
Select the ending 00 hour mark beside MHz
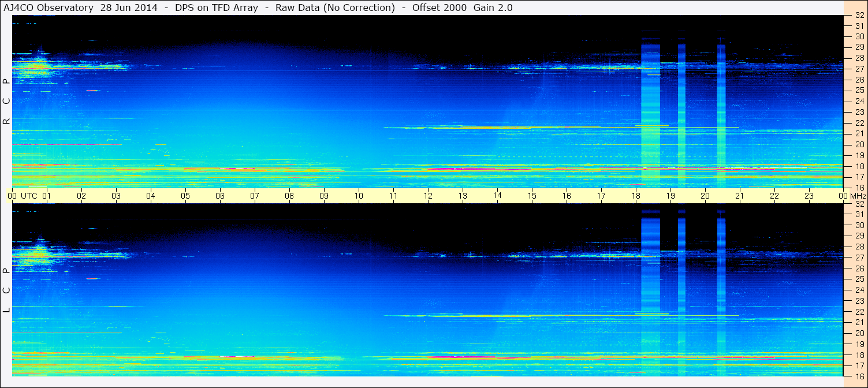click(x=843, y=196)
